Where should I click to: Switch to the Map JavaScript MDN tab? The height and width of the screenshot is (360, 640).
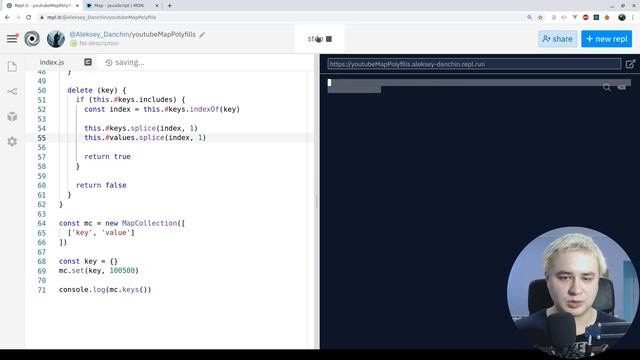[122, 6]
